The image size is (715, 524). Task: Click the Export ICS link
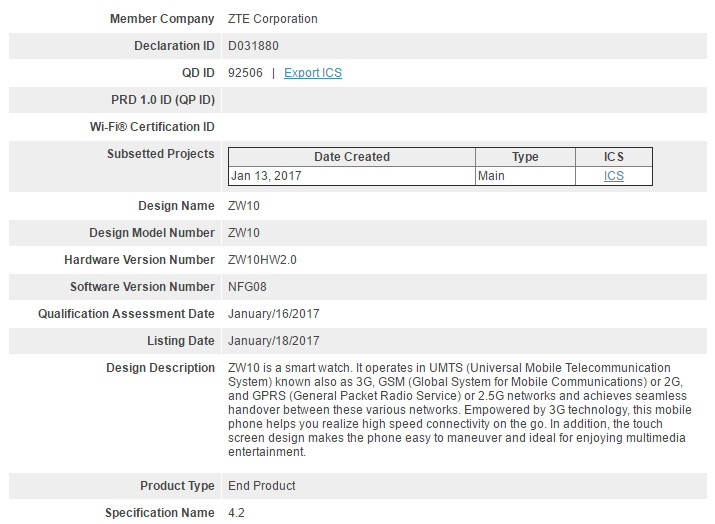(313, 73)
